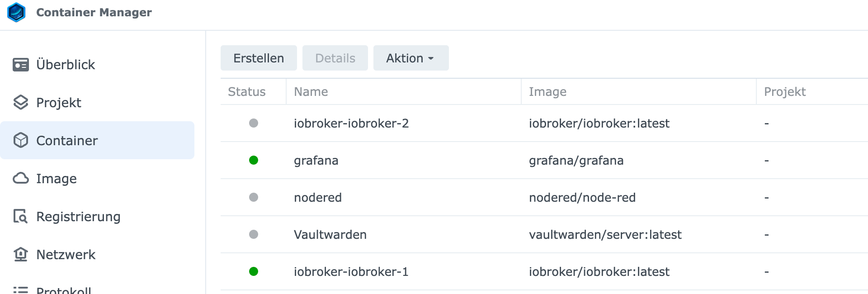Click the Netzwerk house icon
This screenshot has width=868, height=294.
[x=21, y=254]
